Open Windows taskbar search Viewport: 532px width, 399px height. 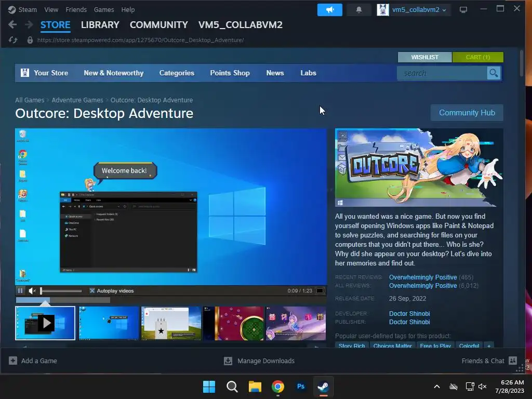click(232, 387)
